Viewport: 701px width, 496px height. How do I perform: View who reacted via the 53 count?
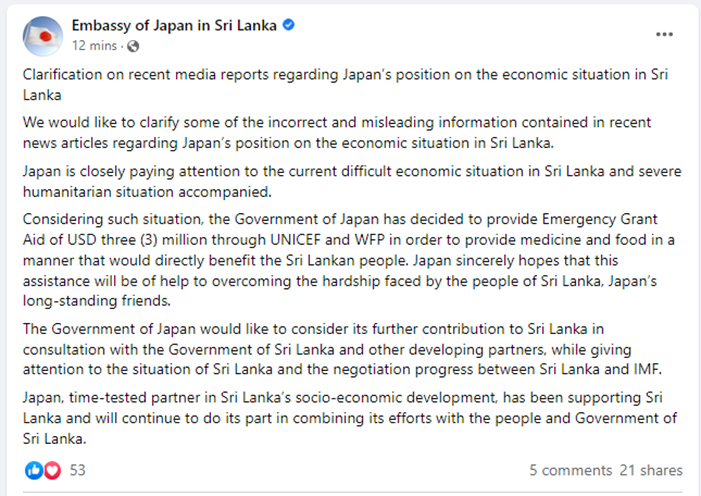(77, 470)
